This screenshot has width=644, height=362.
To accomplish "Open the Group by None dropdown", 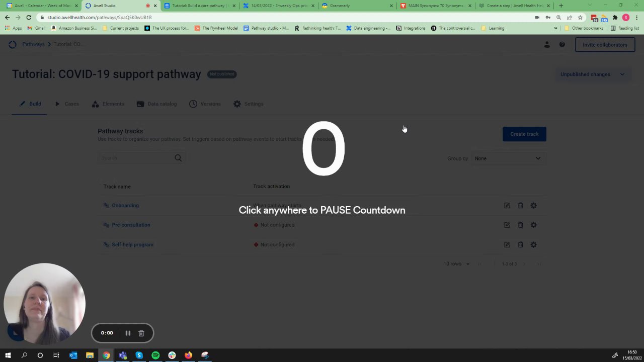I will pyautogui.click(x=508, y=158).
